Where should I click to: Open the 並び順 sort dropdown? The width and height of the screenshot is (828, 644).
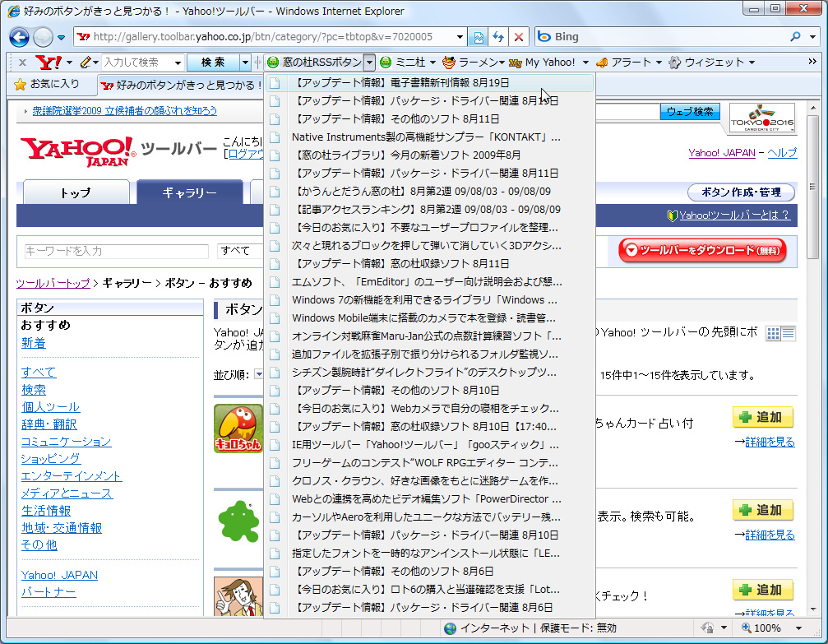pos(259,374)
